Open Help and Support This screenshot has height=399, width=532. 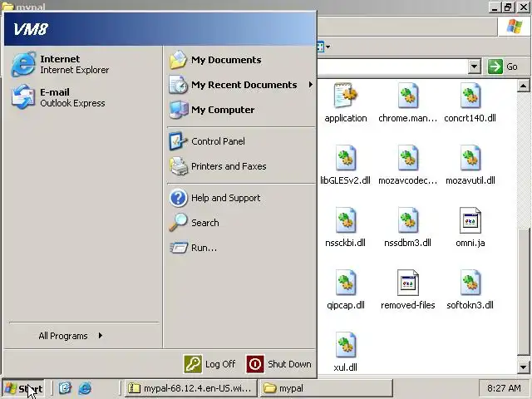click(241, 198)
